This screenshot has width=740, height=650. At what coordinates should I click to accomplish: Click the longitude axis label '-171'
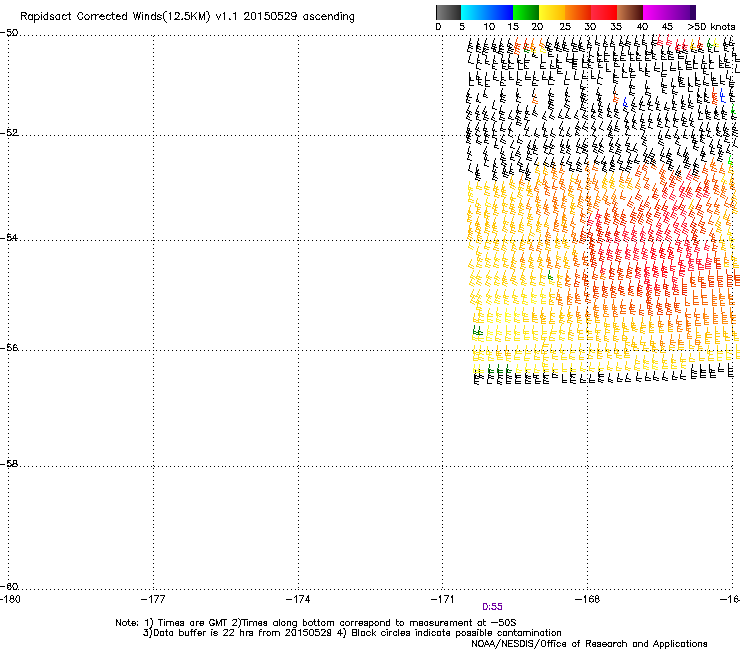[x=443, y=599]
